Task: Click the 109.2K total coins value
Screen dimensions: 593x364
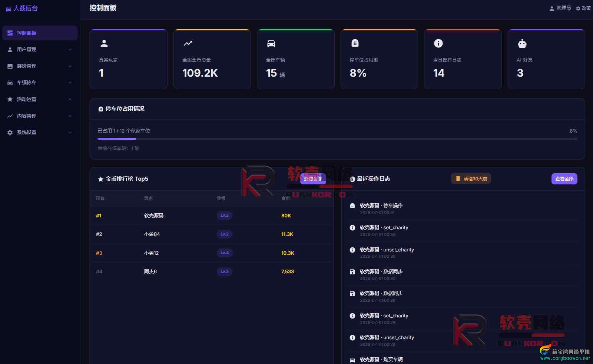Action: 200,73
